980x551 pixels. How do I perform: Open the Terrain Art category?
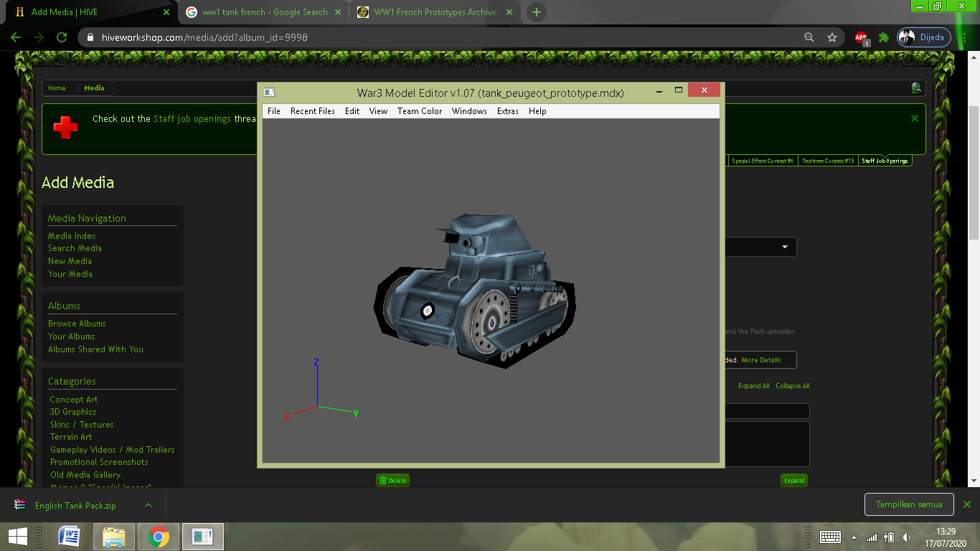tap(71, 437)
